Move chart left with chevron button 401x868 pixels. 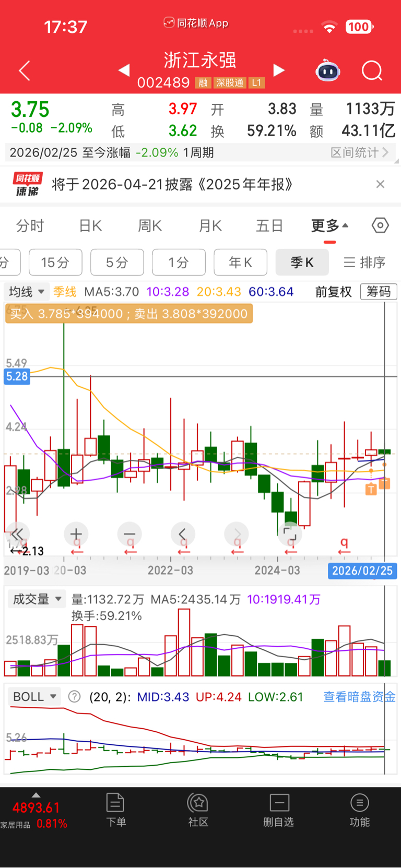183,534
